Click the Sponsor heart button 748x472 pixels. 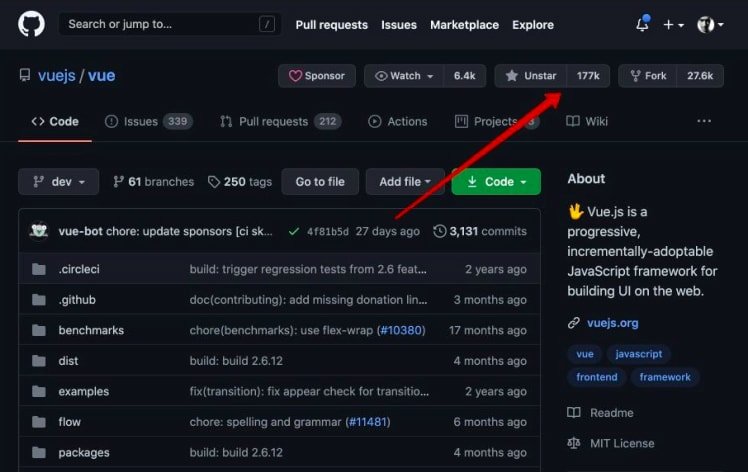coord(316,76)
